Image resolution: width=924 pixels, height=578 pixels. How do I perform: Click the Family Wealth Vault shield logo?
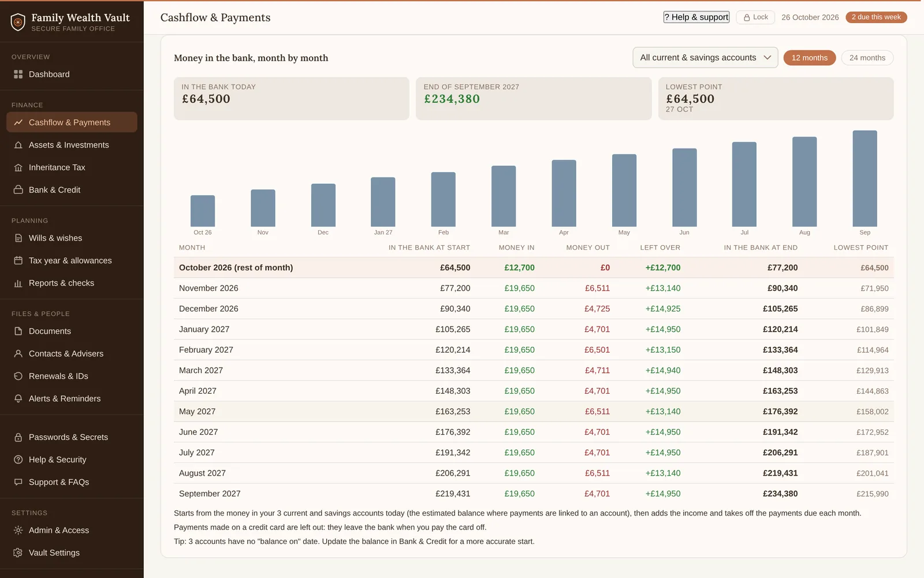click(18, 22)
